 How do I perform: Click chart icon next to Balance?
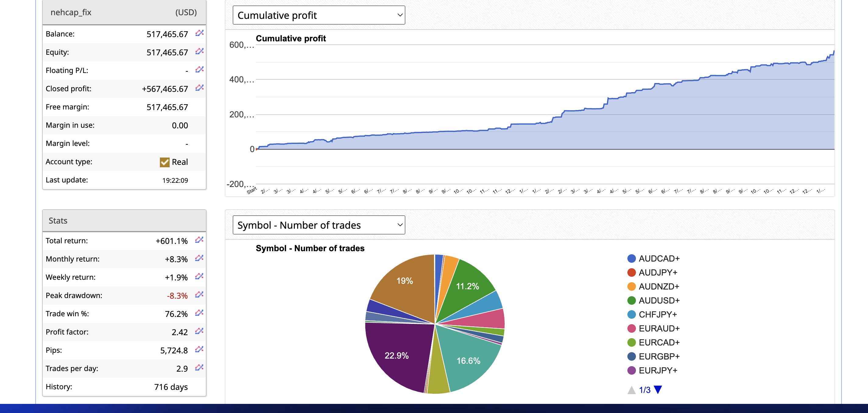(199, 33)
